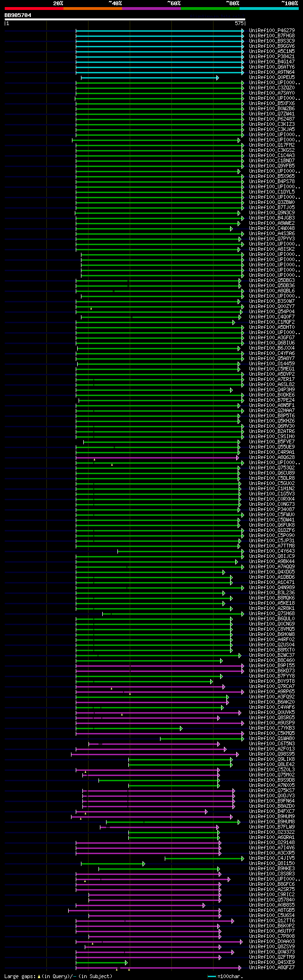Click short green bar of UniRef100_C7YKB3

129,728
